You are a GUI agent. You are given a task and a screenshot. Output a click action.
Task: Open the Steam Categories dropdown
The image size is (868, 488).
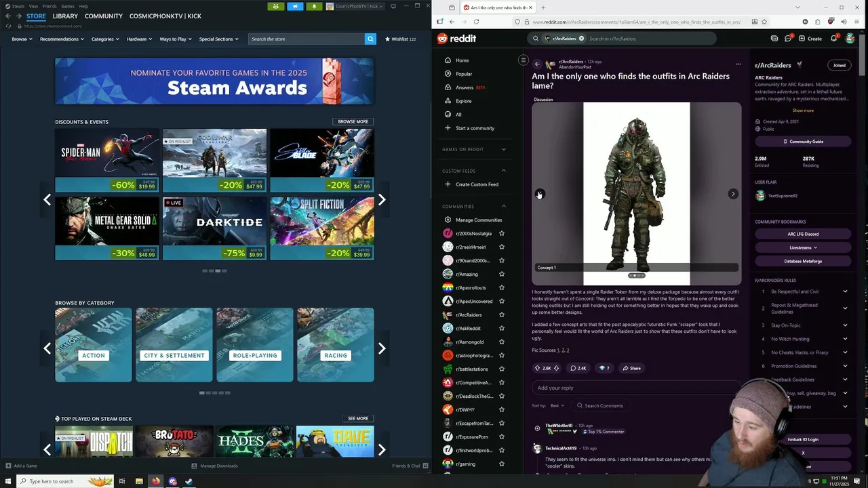coord(105,39)
